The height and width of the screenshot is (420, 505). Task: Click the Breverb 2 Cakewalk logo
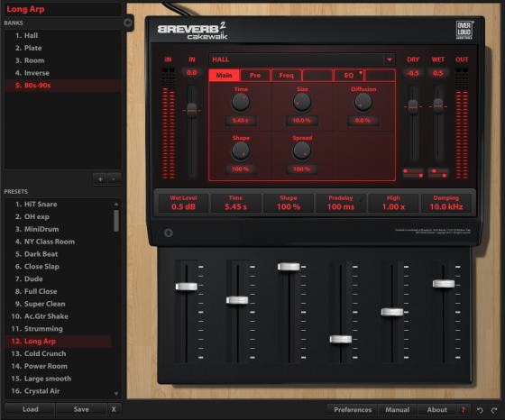pos(193,31)
